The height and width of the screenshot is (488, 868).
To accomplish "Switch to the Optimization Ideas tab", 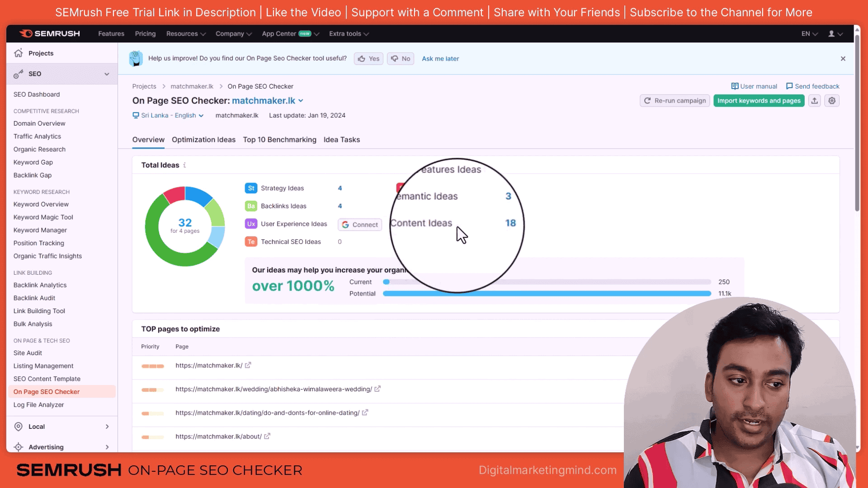I will pos(203,140).
